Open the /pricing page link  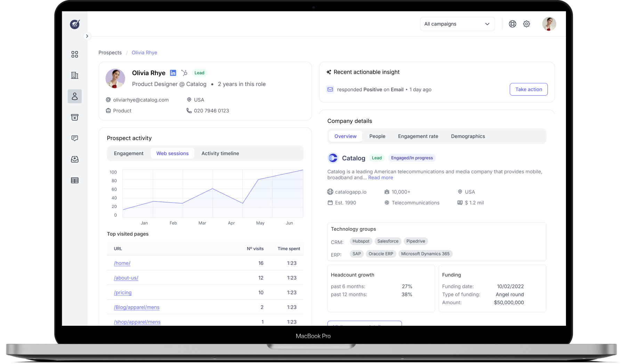[x=123, y=293]
